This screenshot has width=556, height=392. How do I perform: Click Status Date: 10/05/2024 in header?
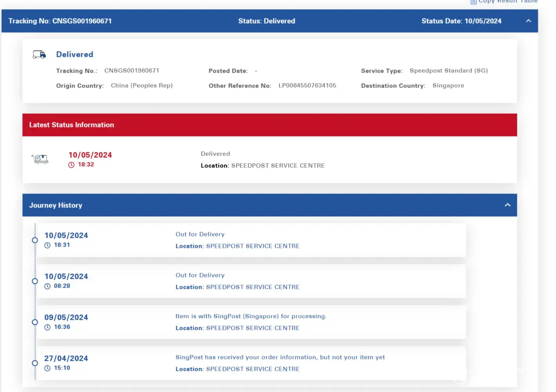coord(462,21)
